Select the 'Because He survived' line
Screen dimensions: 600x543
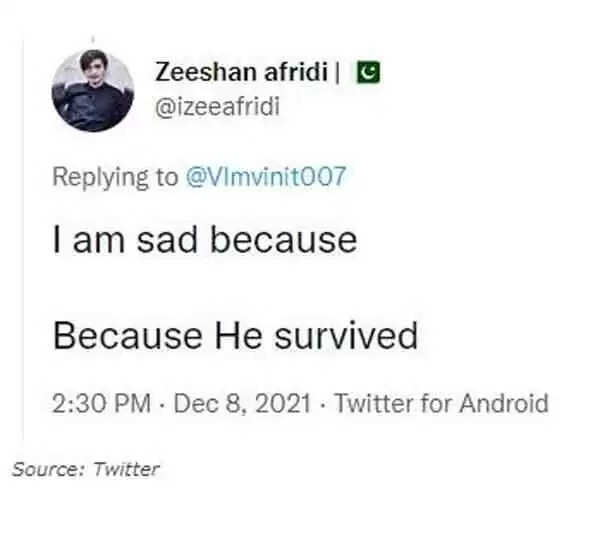235,336
